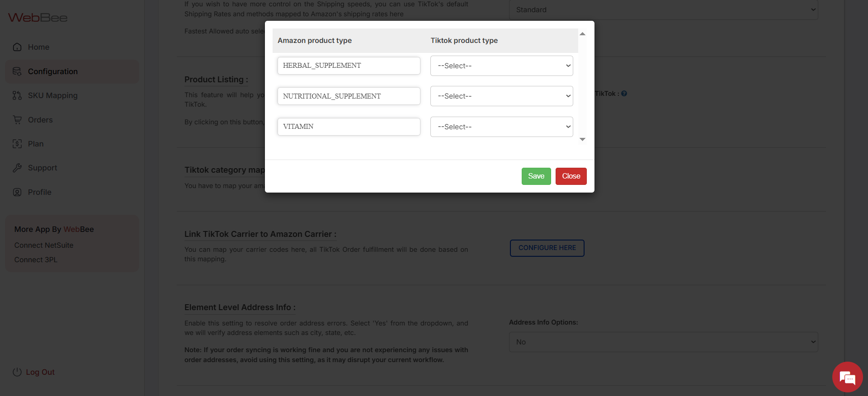Screen dimensions: 868x396
Task: Open TikTok type dropdown for VITAMIN
Action: 501,127
